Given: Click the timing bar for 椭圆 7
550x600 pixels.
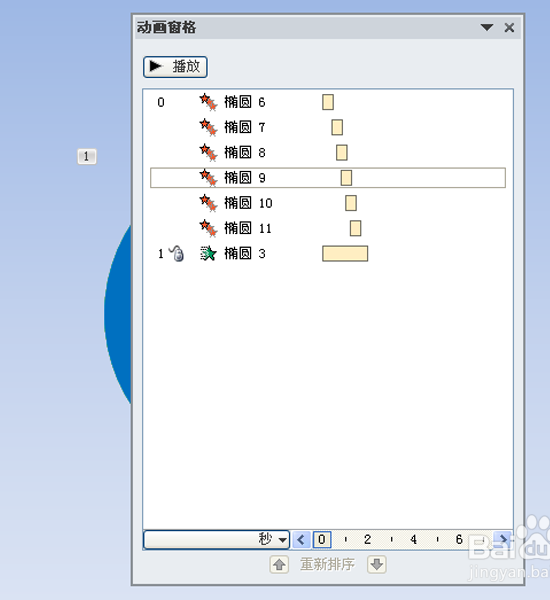Looking at the screenshot, I should [x=337, y=127].
